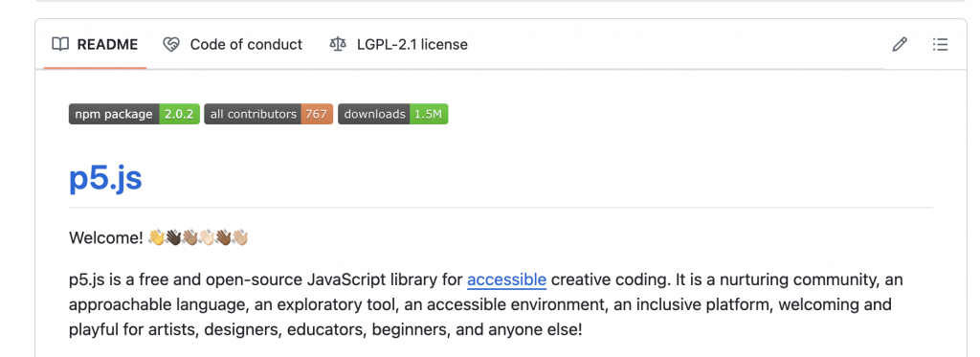Click the green 1.5M downloads count
Image resolution: width=980 pixels, height=357 pixels.
pyautogui.click(x=429, y=115)
